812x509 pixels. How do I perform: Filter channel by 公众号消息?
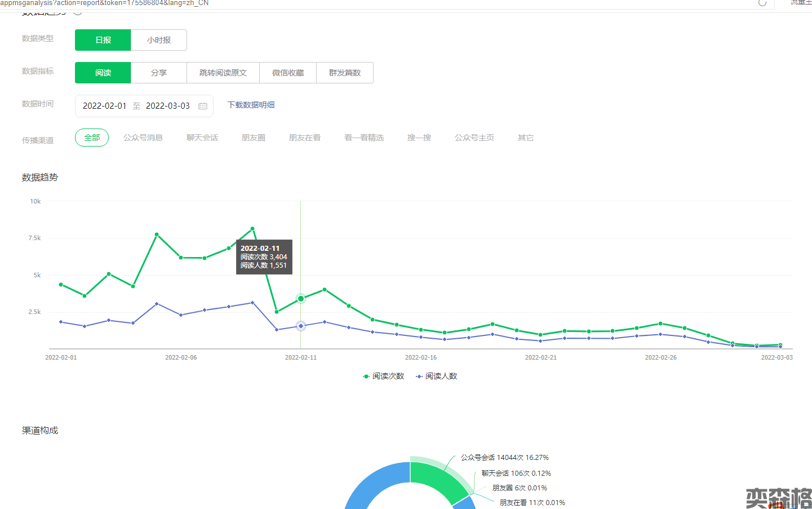point(143,138)
